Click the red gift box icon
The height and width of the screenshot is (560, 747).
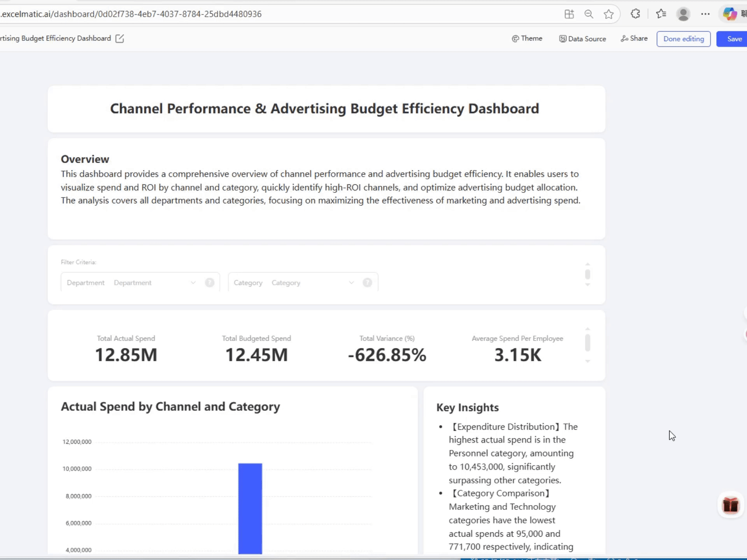(x=730, y=505)
